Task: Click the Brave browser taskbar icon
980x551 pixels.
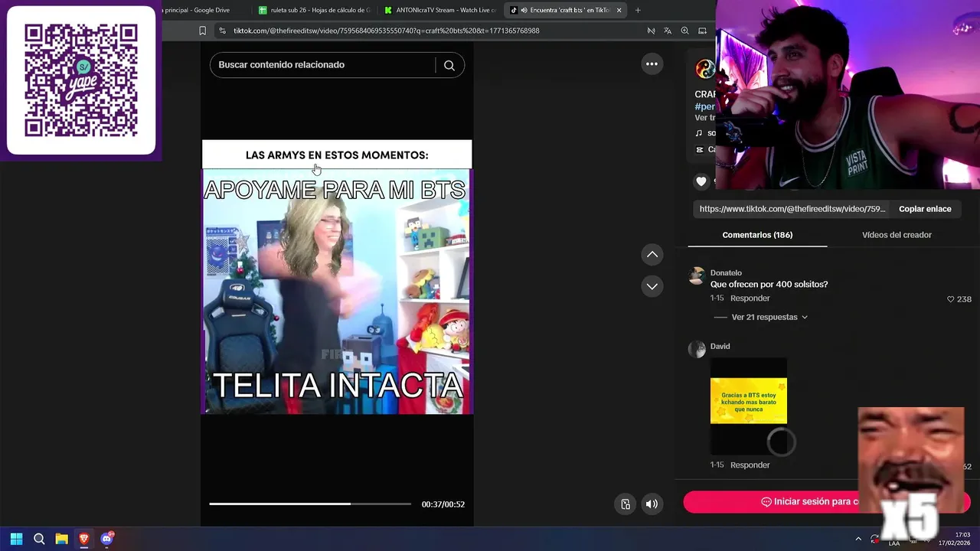Action: (84, 539)
